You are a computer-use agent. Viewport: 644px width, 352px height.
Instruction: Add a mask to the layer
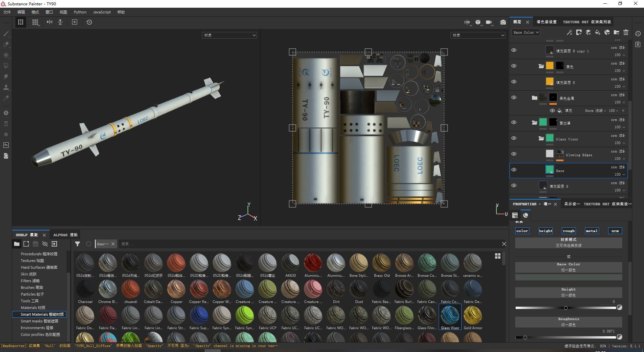point(579,32)
